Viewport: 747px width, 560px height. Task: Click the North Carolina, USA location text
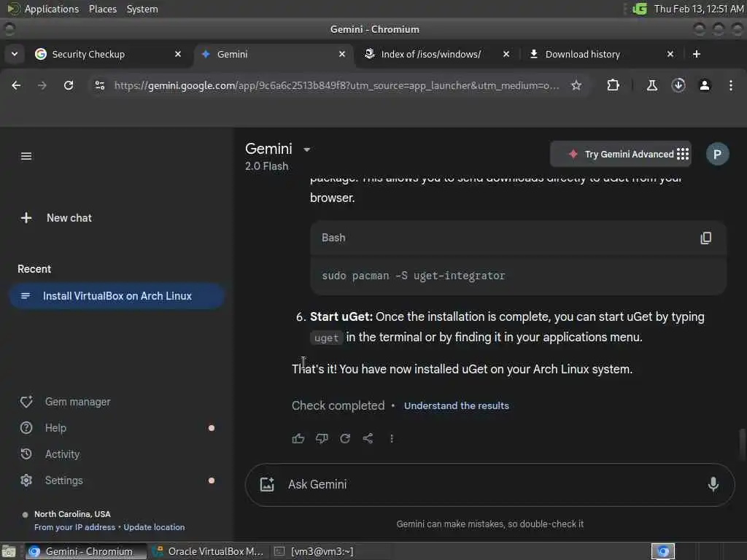72,514
